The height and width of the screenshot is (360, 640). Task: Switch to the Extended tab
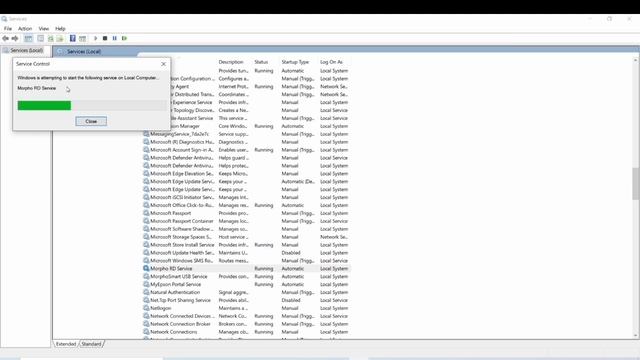click(66, 344)
